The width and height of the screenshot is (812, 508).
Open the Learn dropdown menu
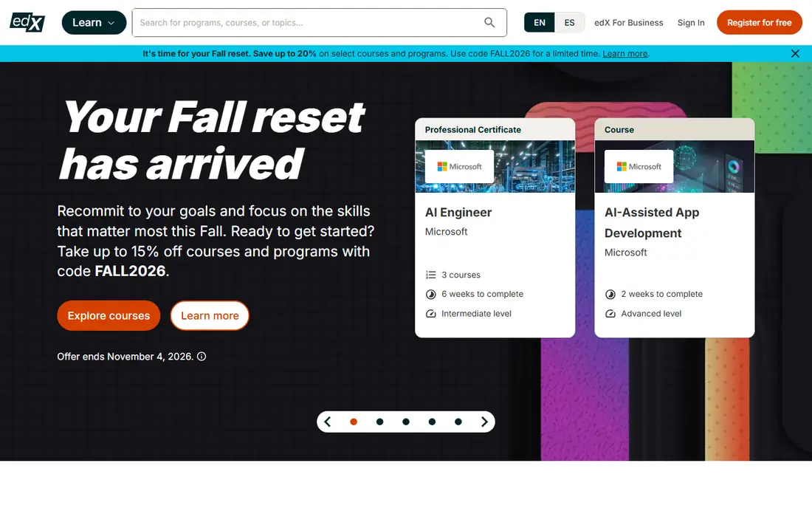[94, 23]
